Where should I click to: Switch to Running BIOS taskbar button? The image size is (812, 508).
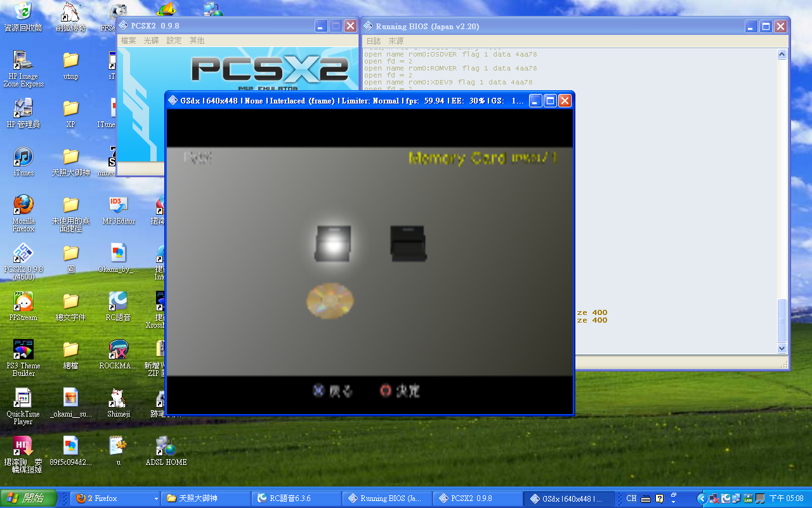[x=387, y=498]
